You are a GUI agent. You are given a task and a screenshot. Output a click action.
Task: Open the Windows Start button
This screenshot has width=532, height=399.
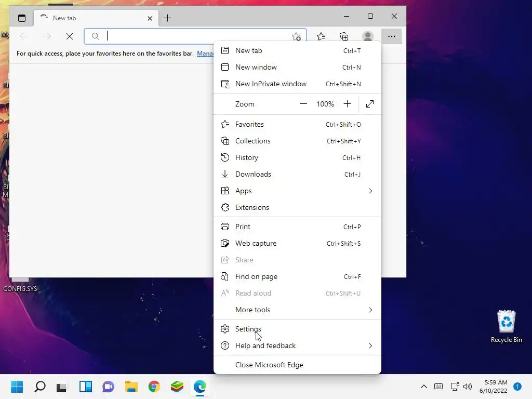click(17, 387)
